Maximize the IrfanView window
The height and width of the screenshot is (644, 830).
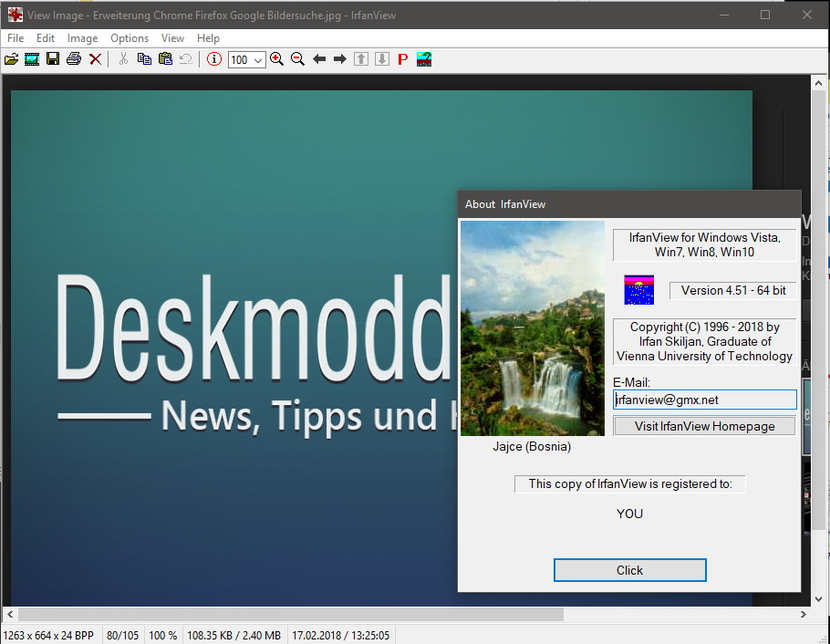click(x=765, y=15)
